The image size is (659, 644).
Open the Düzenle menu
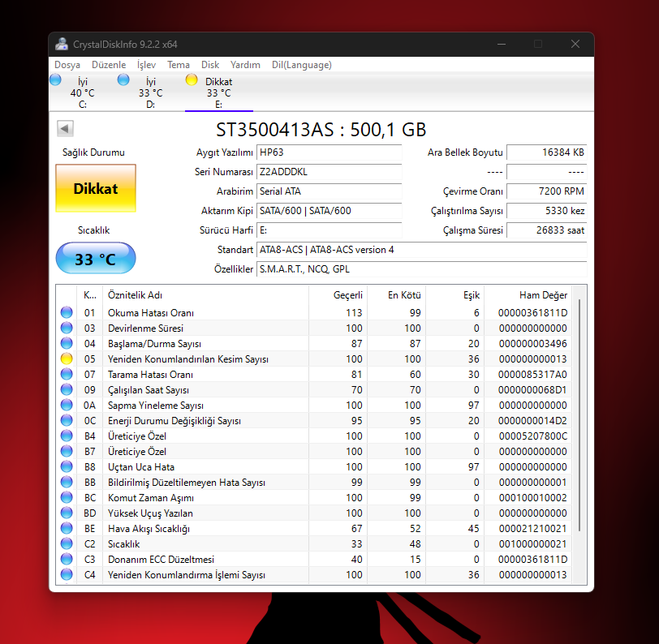[109, 65]
